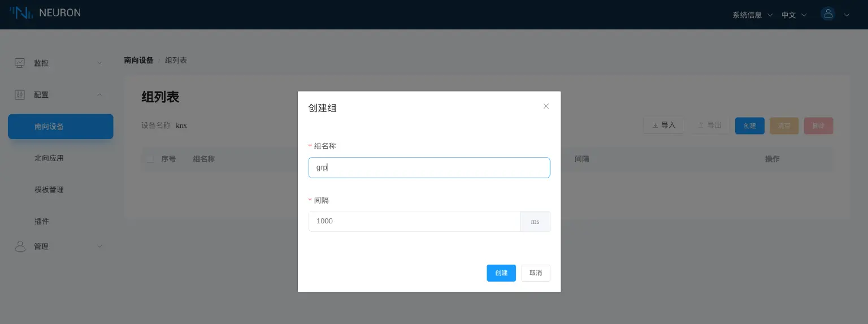Click the 间隔 interval input field
The image size is (868, 324).
tap(414, 221)
